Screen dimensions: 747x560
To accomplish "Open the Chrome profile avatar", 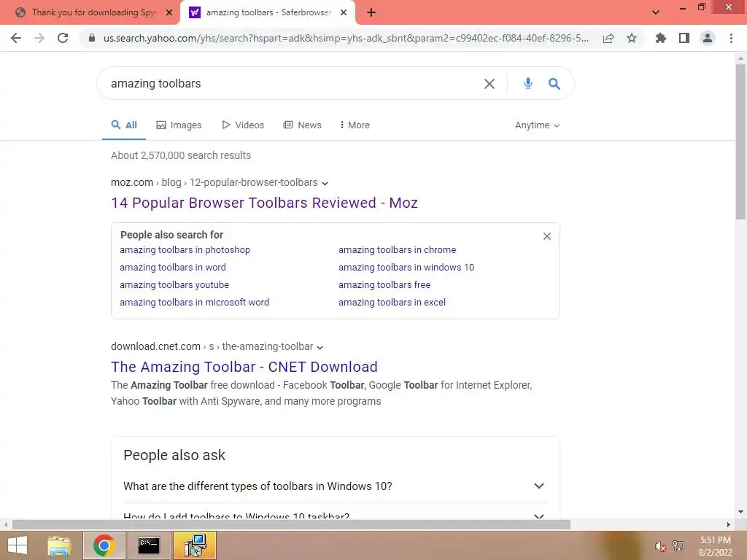I will [708, 38].
